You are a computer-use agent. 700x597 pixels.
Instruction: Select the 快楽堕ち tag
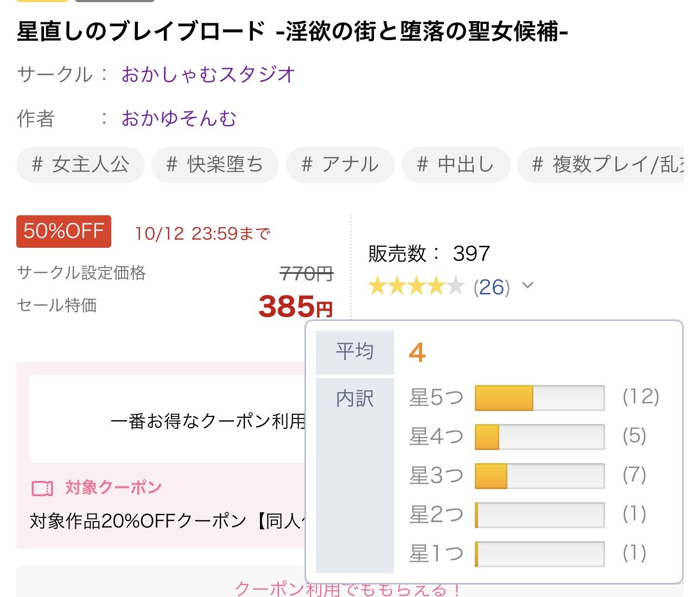[215, 164]
